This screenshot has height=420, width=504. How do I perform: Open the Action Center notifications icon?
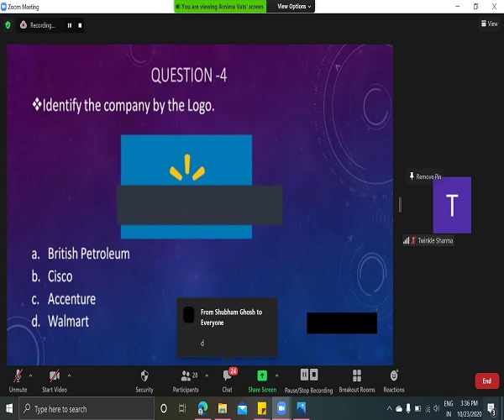coord(491,409)
